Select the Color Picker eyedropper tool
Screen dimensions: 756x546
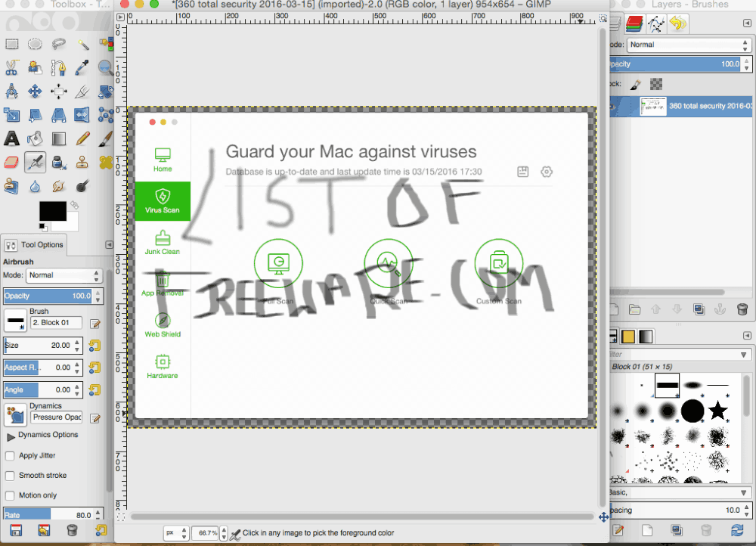point(83,67)
